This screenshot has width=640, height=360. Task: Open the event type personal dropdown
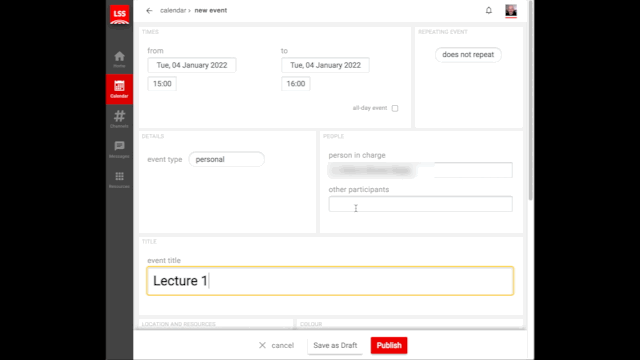pos(227,159)
